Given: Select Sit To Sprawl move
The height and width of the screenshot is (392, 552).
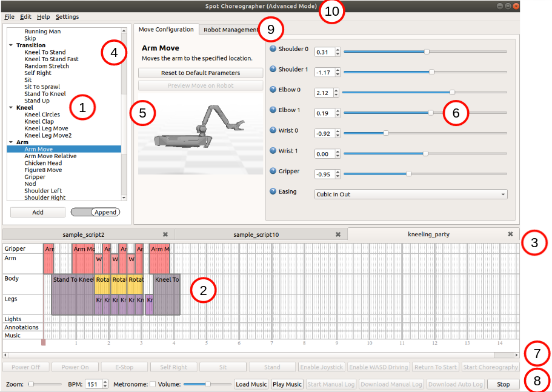Looking at the screenshot, I should coord(42,87).
